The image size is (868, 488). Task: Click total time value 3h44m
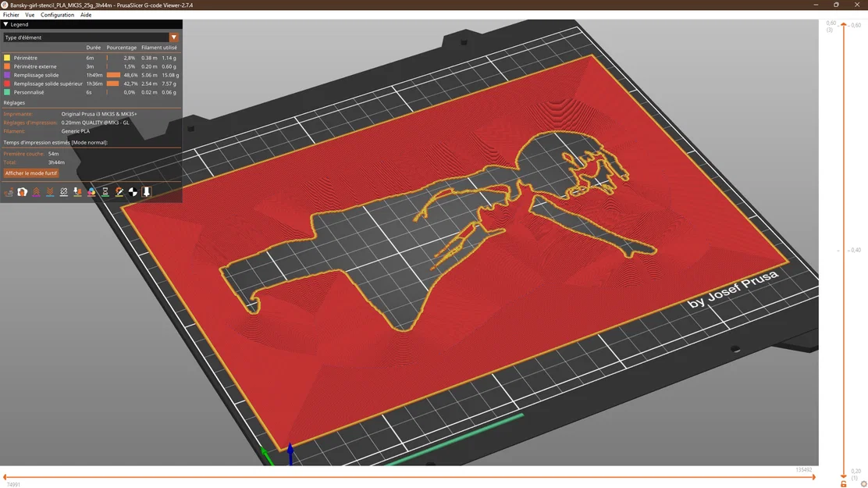coord(56,162)
